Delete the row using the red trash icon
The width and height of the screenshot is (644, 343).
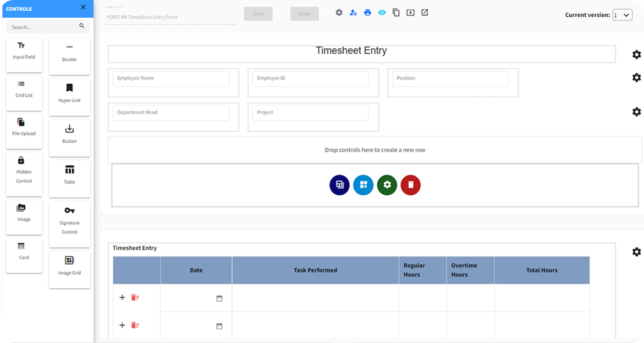click(x=411, y=185)
